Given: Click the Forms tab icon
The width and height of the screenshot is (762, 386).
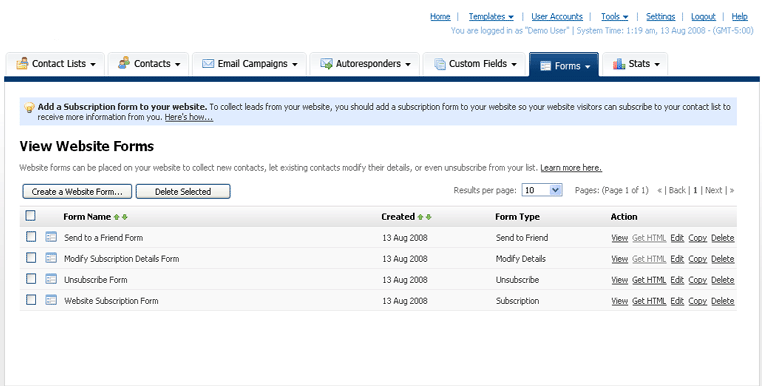Looking at the screenshot, I should (546, 66).
